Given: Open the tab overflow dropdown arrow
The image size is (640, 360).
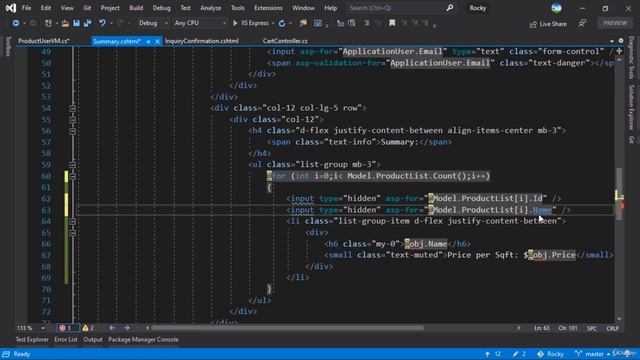Looking at the screenshot, I should coord(611,41).
